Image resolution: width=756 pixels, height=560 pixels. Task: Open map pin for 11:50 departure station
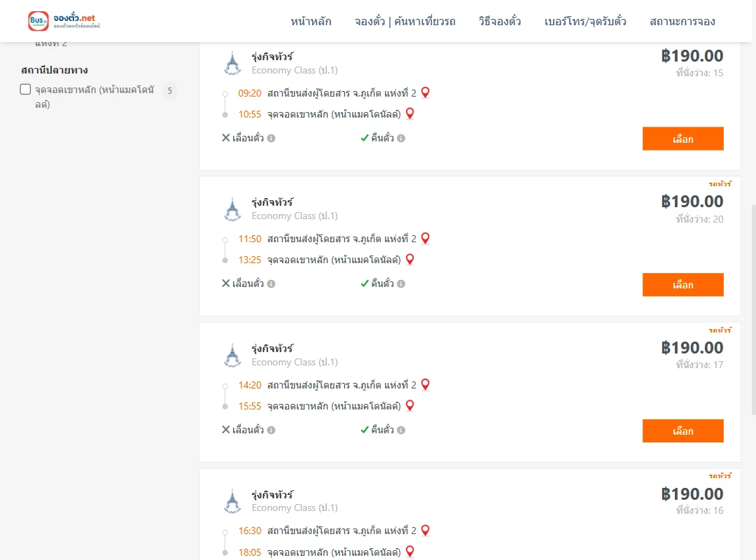[426, 238]
